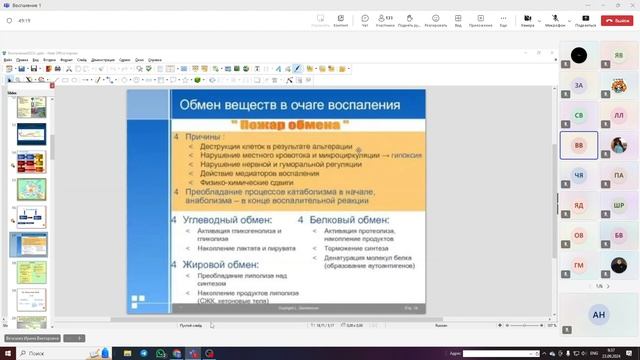Viewport: 640px width, 360px height.
Task: Toggle the Microphone mute
Action: [555, 20]
